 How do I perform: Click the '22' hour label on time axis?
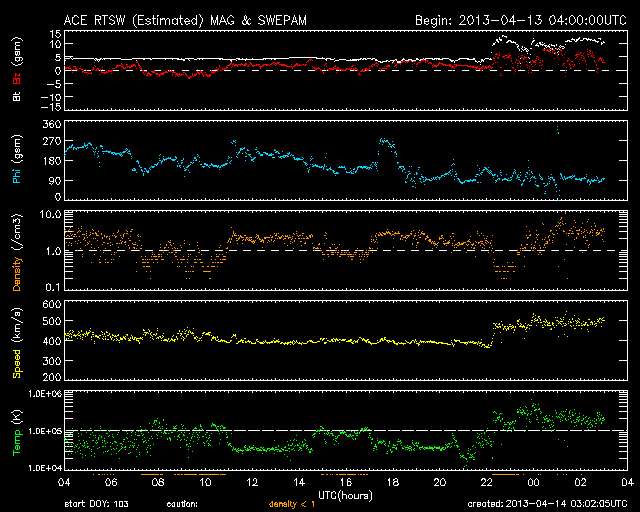[487, 482]
